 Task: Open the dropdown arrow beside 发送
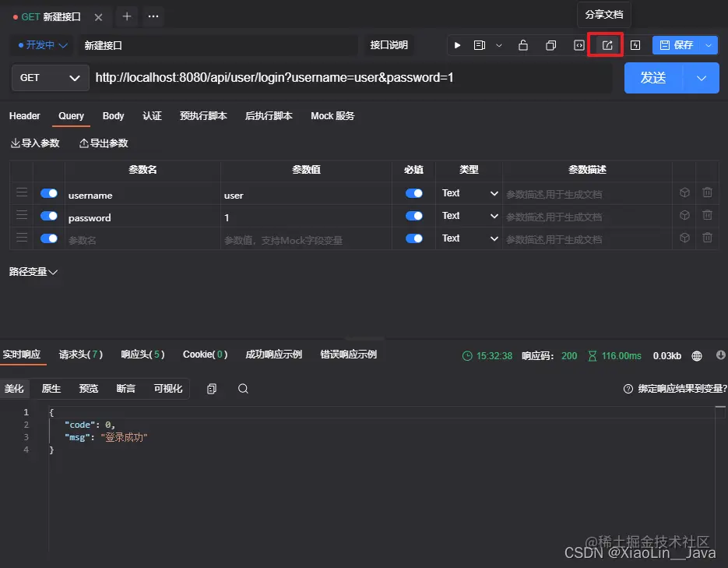point(701,78)
